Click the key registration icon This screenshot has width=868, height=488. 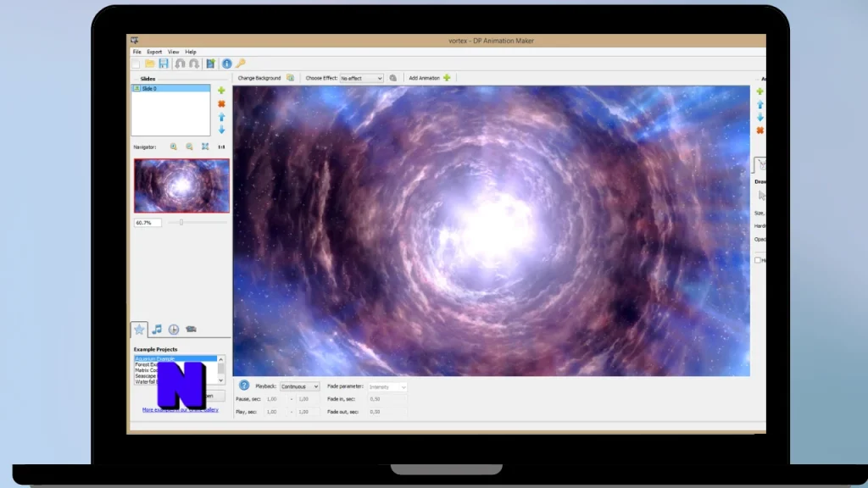coord(240,64)
